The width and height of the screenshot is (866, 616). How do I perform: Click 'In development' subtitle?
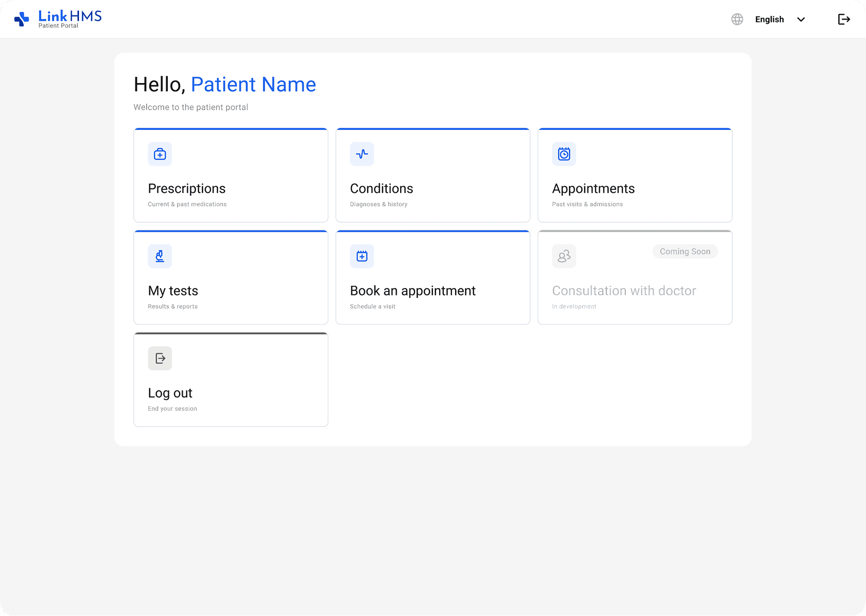click(574, 306)
